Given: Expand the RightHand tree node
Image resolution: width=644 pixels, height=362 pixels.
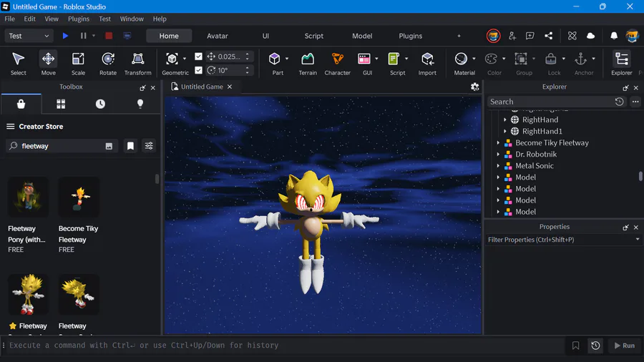Looking at the screenshot, I should (505, 119).
